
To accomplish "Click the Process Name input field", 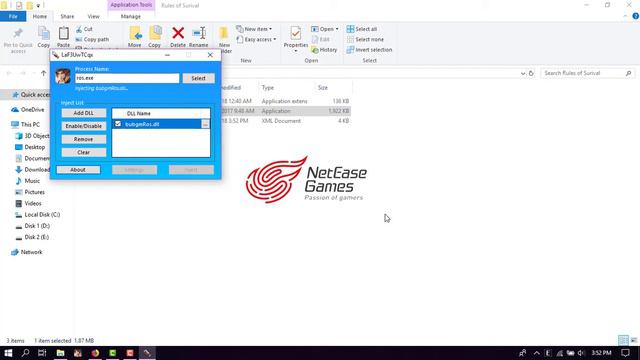I will click(127, 78).
